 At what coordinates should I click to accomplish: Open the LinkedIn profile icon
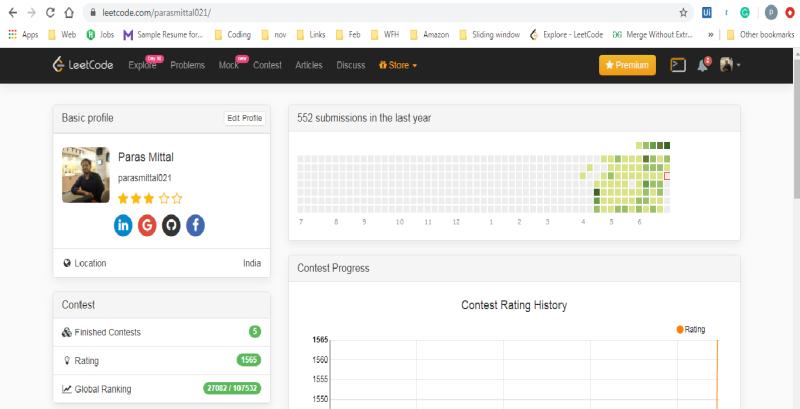(123, 225)
